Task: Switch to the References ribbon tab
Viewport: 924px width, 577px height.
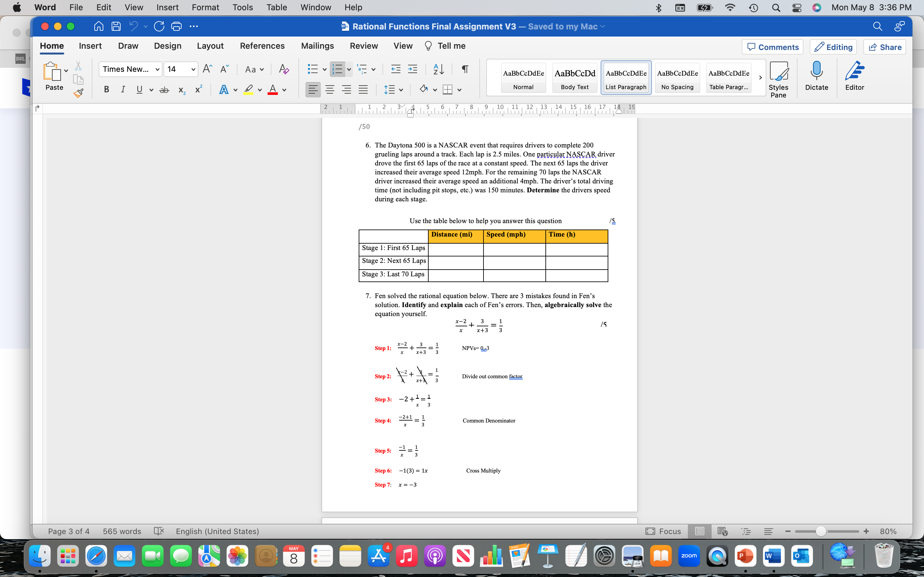Action: [262, 46]
